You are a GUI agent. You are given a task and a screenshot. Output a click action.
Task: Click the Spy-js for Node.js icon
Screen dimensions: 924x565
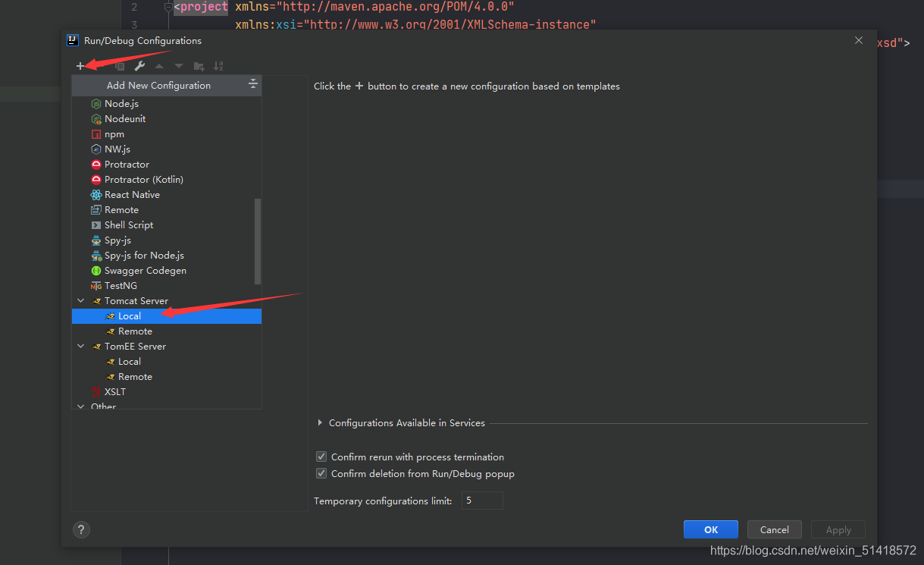tap(96, 256)
